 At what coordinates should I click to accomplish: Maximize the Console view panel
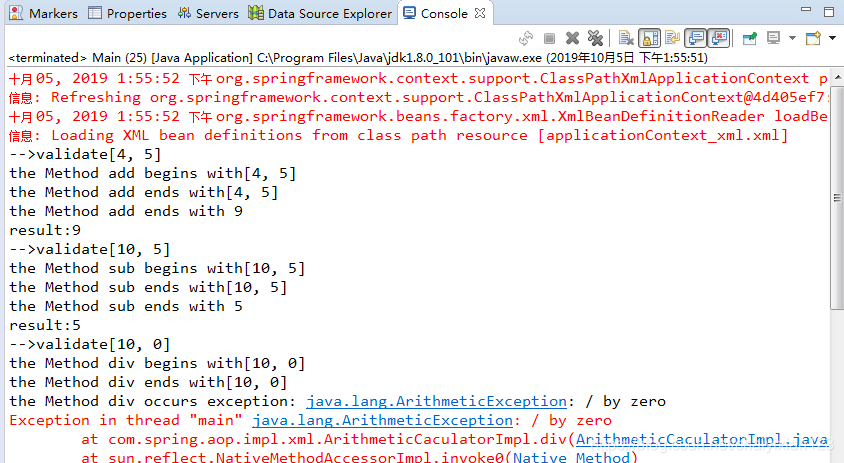point(829,11)
